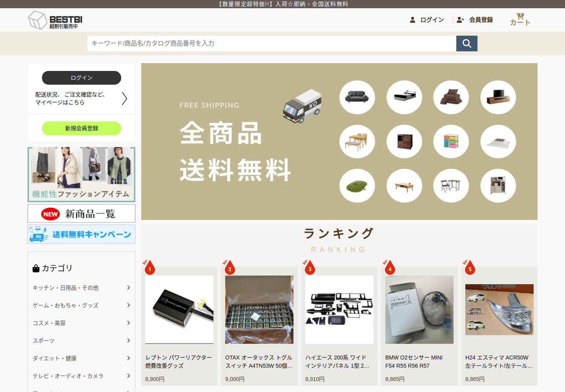Open the 送料無料キャンペーン banner

pyautogui.click(x=82, y=234)
